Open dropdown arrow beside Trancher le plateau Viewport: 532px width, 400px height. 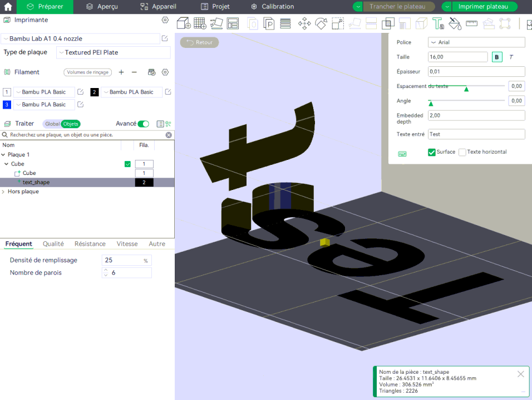point(358,7)
